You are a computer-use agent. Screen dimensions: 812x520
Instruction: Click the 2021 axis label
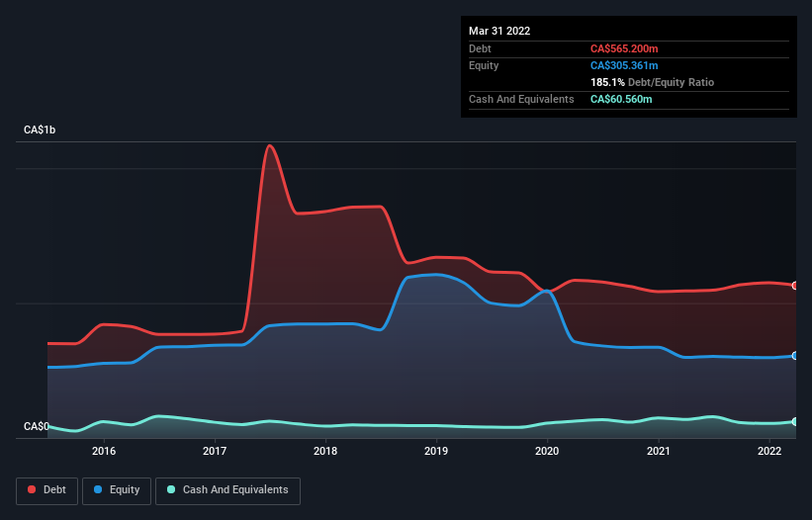point(658,451)
